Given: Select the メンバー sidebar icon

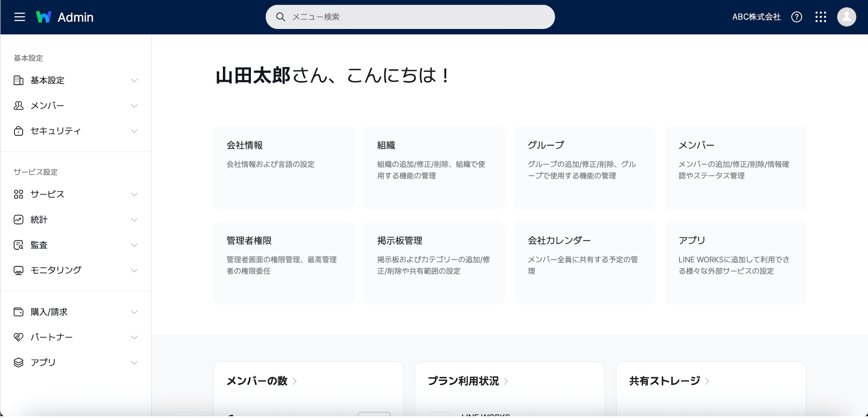Looking at the screenshot, I should tap(18, 105).
